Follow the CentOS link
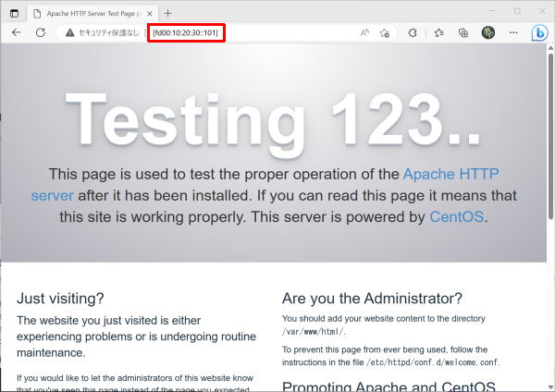Screen dimensions: 555x392 point(457,217)
